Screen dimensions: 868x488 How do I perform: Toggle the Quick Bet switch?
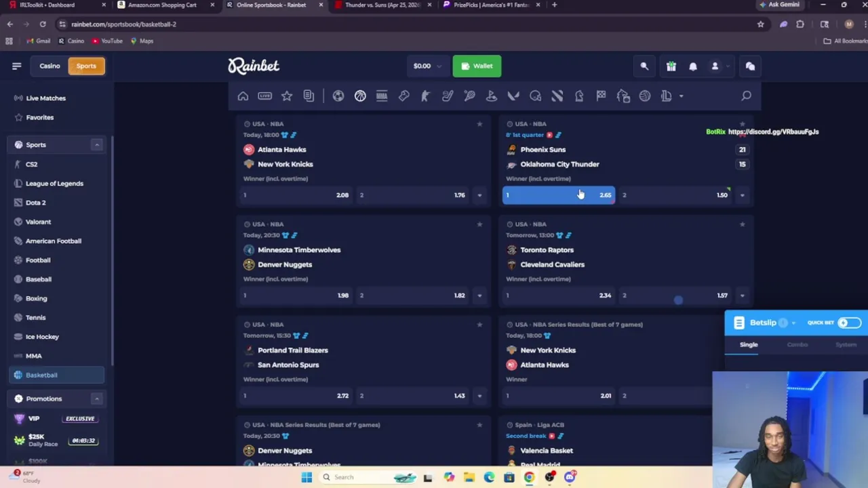pos(848,323)
